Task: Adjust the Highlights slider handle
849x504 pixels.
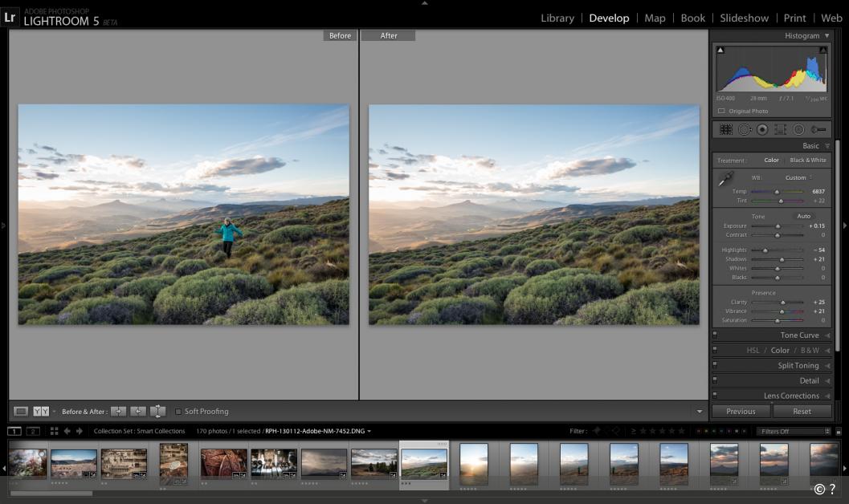Action: pos(765,250)
